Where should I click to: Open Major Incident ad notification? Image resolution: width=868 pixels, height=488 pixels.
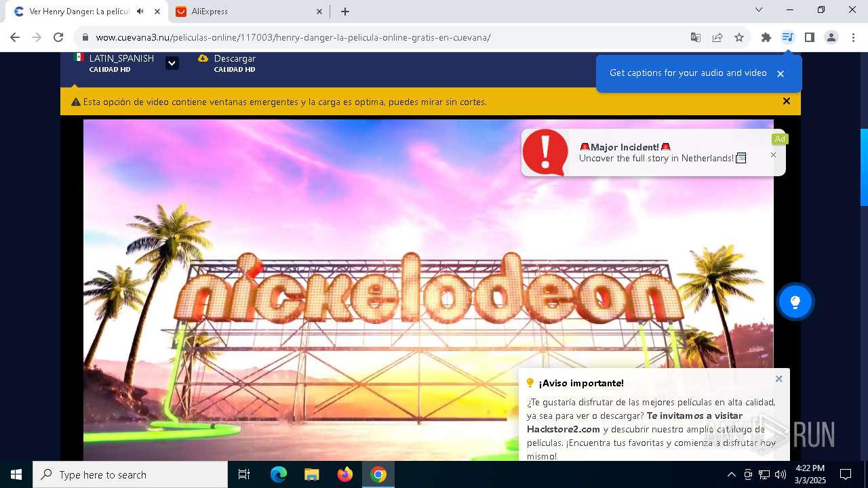pos(654,152)
